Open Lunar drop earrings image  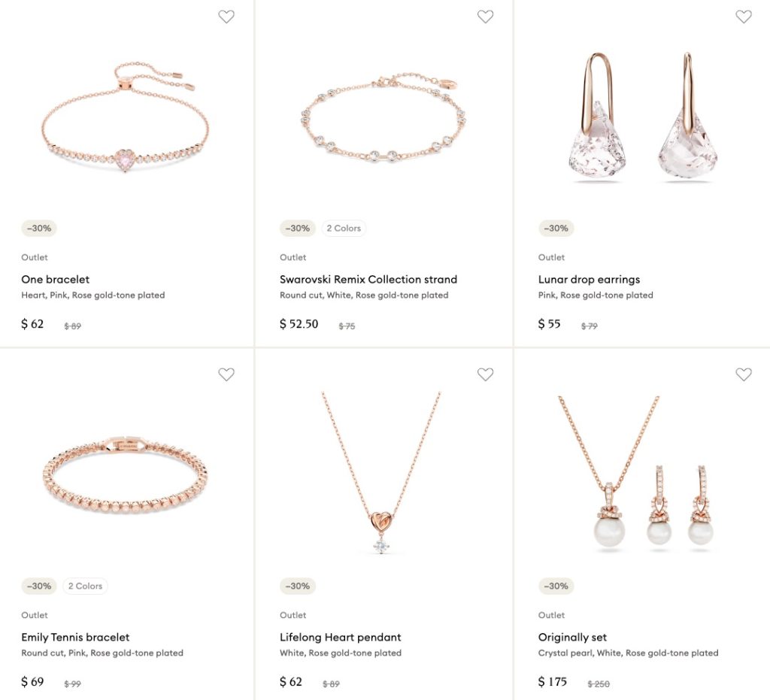coord(642,117)
